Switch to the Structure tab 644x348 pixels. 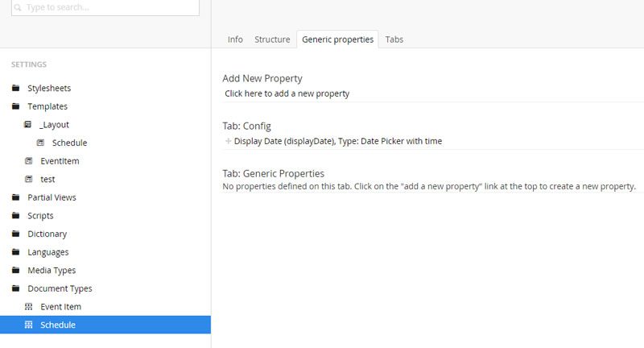(272, 39)
